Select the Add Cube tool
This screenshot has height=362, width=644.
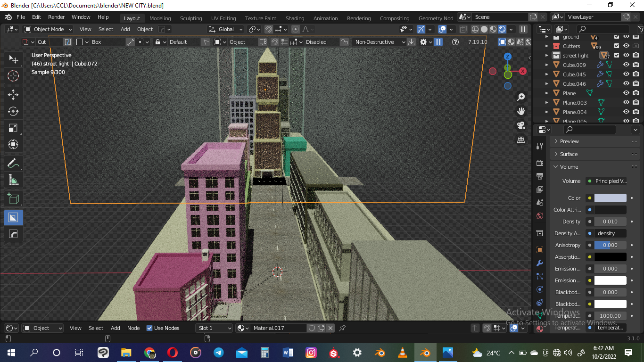click(13, 199)
